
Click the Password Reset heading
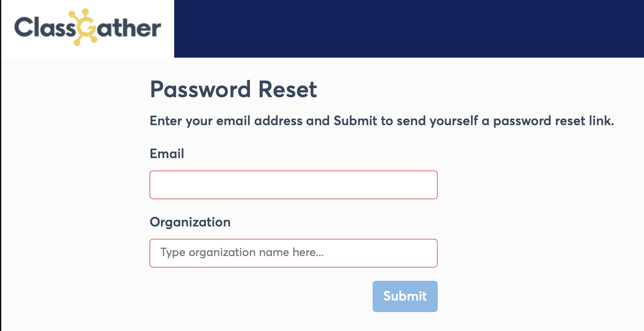pos(233,89)
